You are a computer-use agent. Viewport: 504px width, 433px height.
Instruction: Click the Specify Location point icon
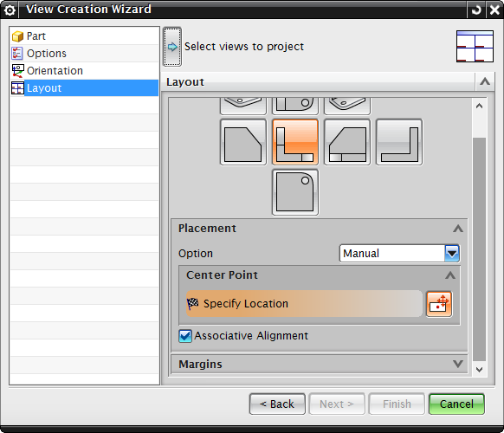[439, 304]
